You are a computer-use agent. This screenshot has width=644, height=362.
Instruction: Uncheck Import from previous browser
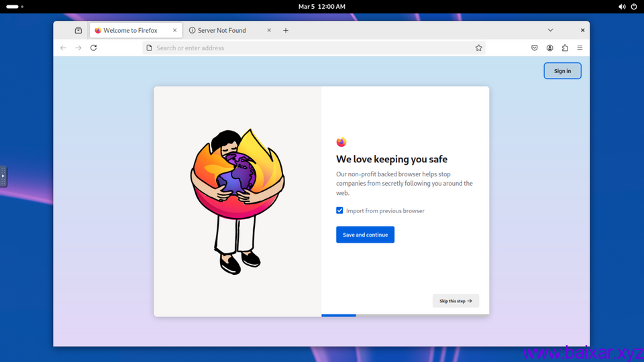click(x=340, y=210)
